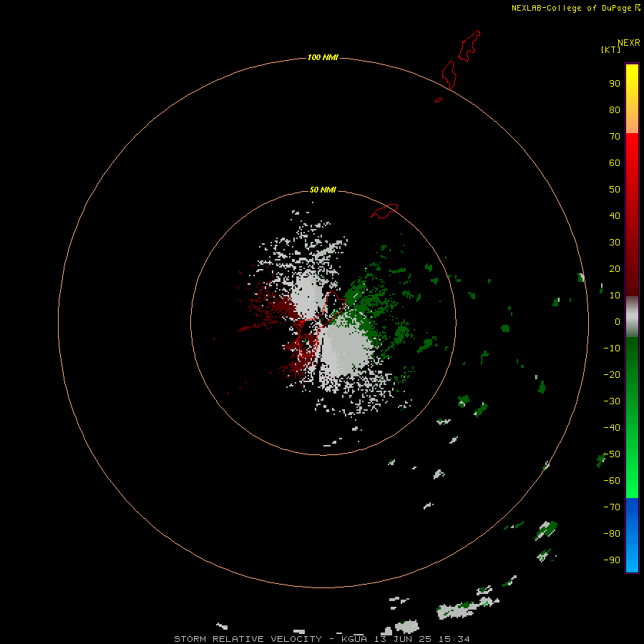The image size is (644, 644).
Task: Click the positive 60 knot scale label
Action: click(615, 162)
